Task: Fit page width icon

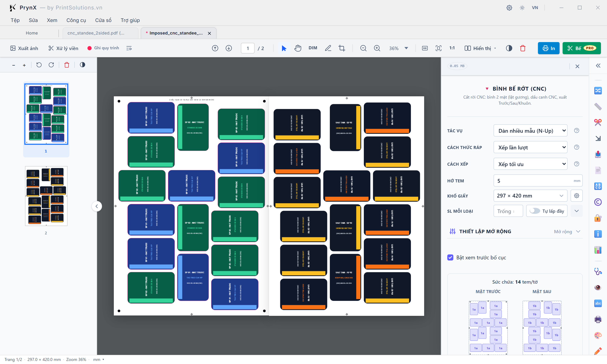Action: tap(425, 48)
